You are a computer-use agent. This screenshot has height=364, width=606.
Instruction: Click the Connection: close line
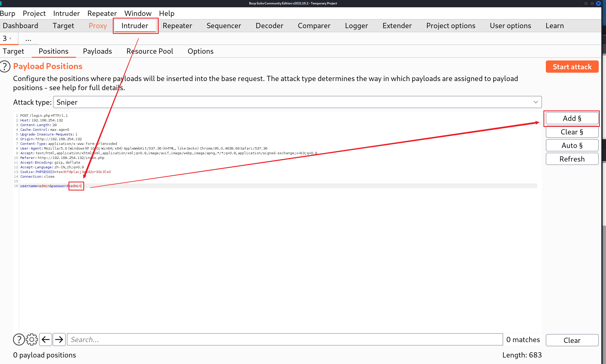coord(38,176)
